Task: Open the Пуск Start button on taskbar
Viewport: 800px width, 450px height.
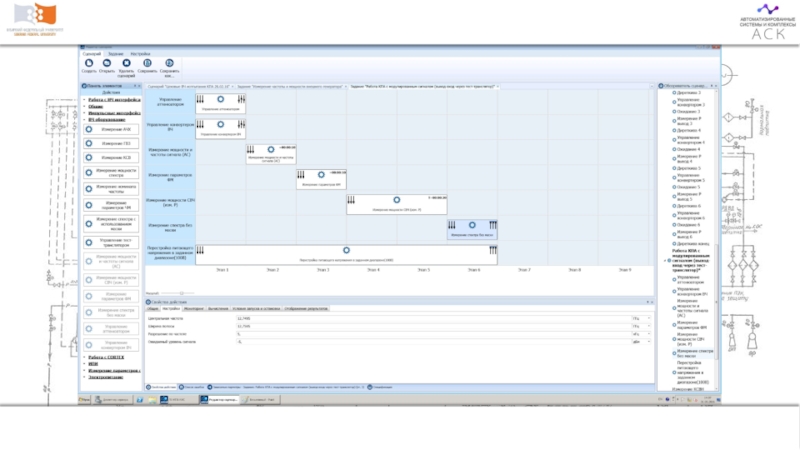Action: pyautogui.click(x=85, y=399)
